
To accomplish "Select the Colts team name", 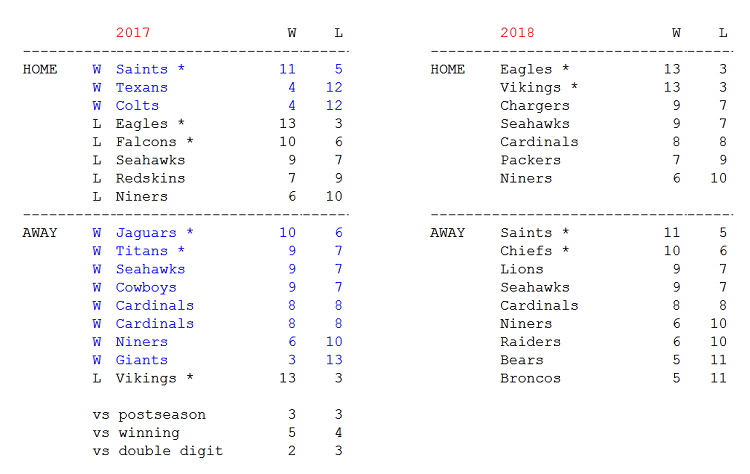I will pyautogui.click(x=137, y=106).
